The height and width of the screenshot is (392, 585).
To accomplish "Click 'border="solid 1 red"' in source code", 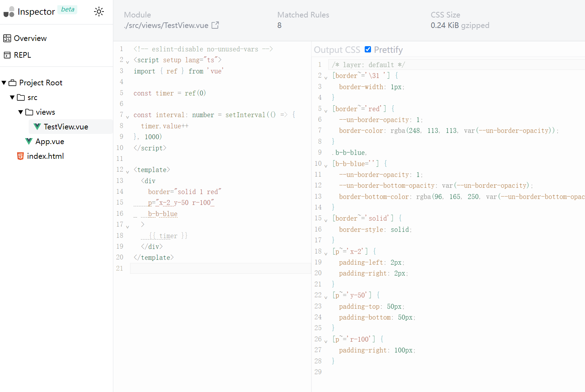I will coord(185,192).
